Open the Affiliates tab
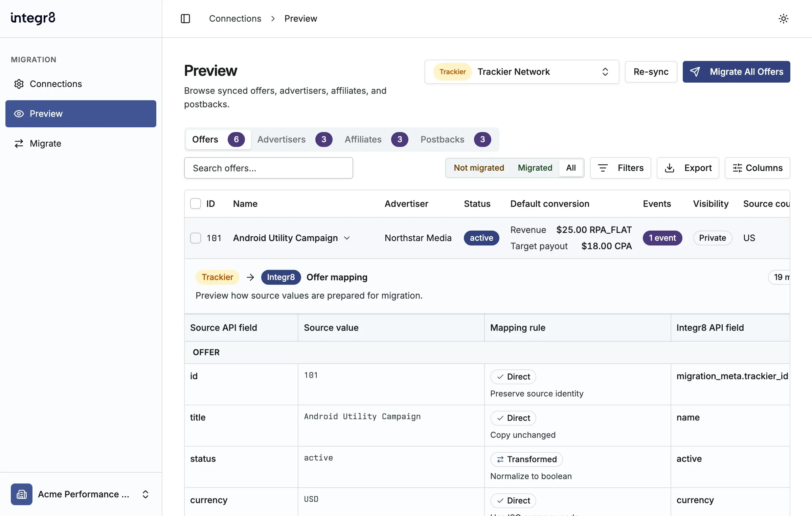 376,139
